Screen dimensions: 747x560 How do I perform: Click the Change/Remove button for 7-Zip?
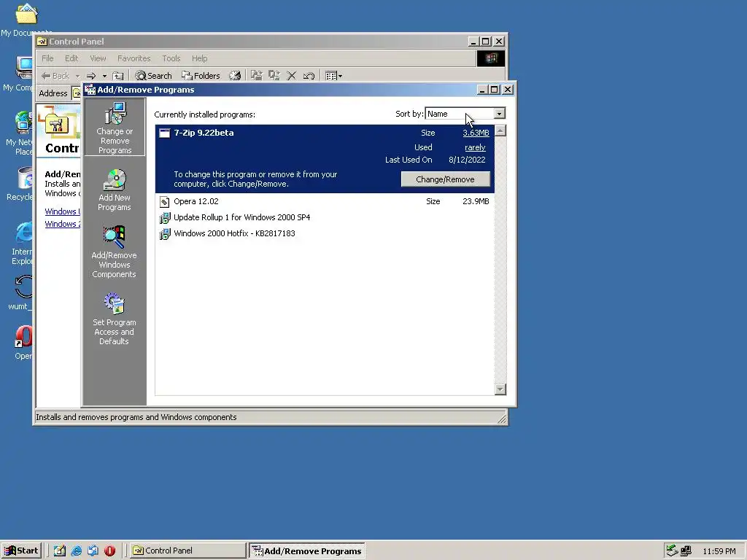click(x=446, y=179)
